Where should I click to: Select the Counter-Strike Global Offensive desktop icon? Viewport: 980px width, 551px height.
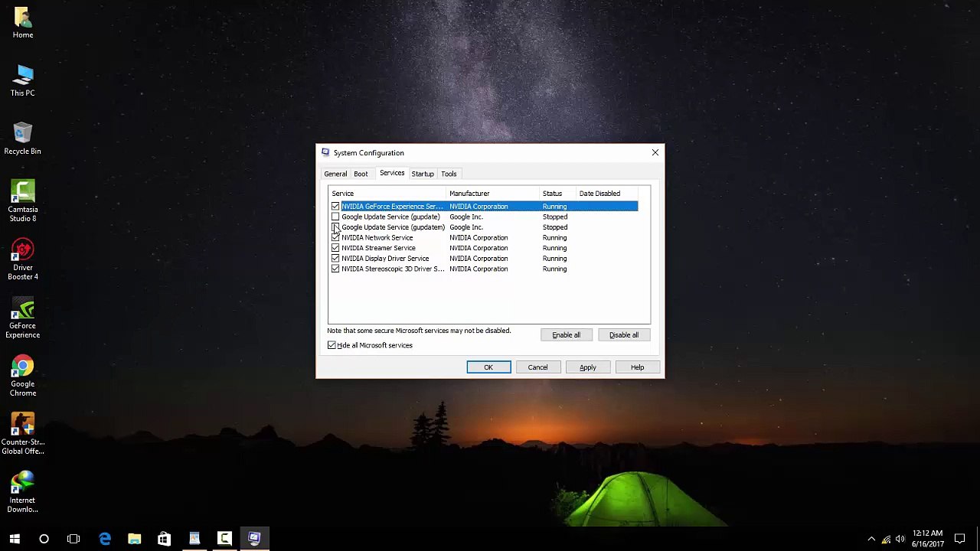[22, 434]
